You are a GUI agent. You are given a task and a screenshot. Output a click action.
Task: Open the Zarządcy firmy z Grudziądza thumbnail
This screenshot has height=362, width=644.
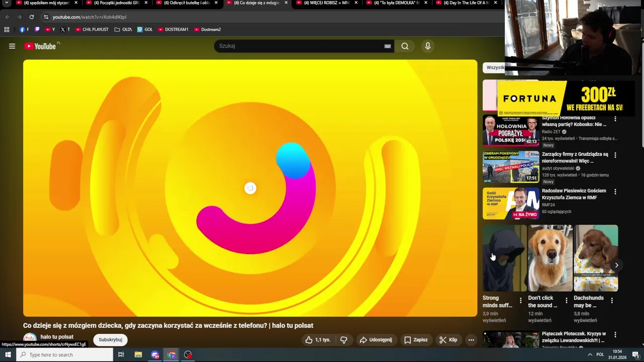pyautogui.click(x=511, y=167)
